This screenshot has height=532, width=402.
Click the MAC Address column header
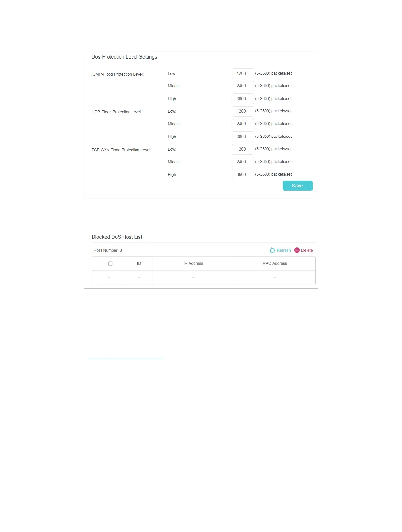coord(275,264)
